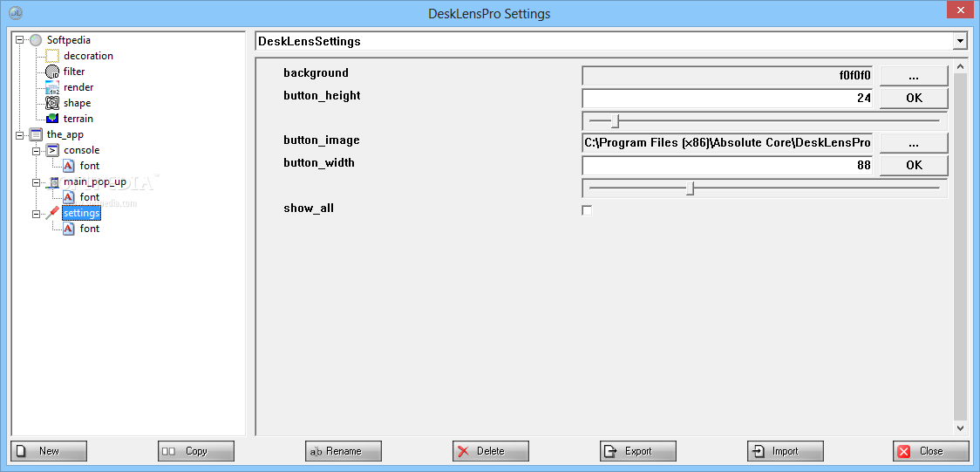Image resolution: width=980 pixels, height=472 pixels.
Task: Select the render tree label
Action: (78, 87)
